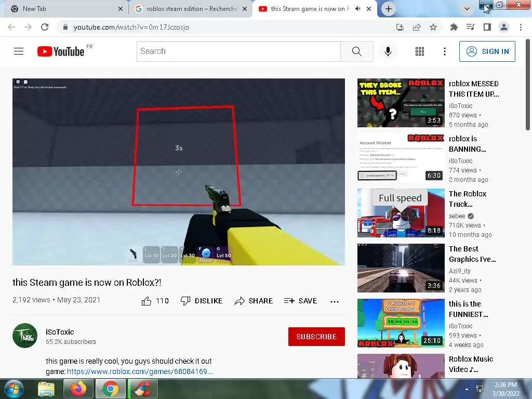Open Chrome extensions puzzle icon
532x399 pixels.
(x=454, y=27)
